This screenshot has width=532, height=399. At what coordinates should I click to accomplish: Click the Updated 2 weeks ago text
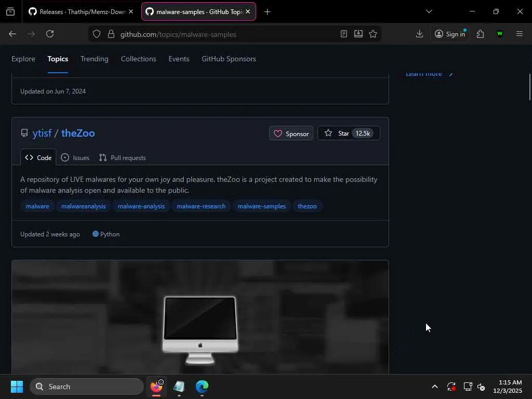click(50, 234)
